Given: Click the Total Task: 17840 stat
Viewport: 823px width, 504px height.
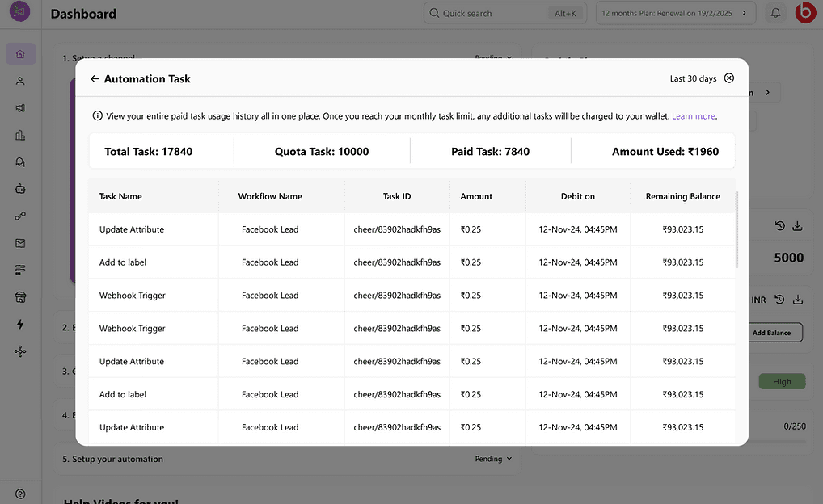Looking at the screenshot, I should (149, 152).
